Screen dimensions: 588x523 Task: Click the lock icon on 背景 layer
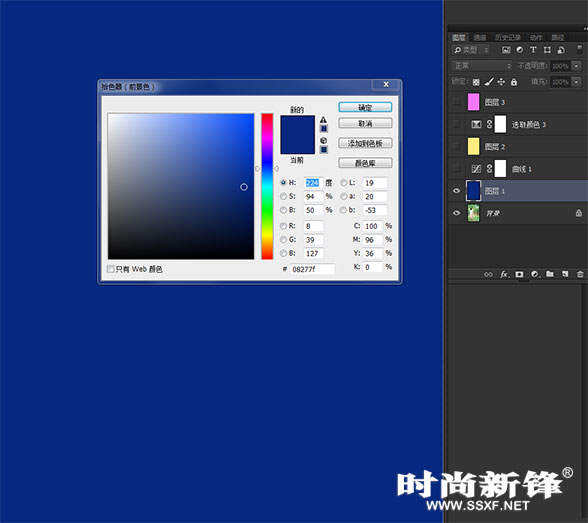[579, 213]
